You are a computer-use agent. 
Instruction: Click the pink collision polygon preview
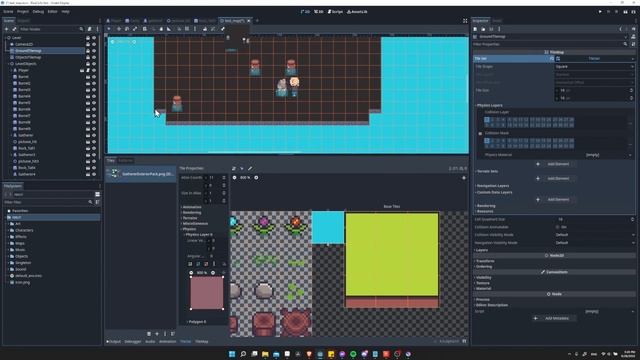point(207,293)
